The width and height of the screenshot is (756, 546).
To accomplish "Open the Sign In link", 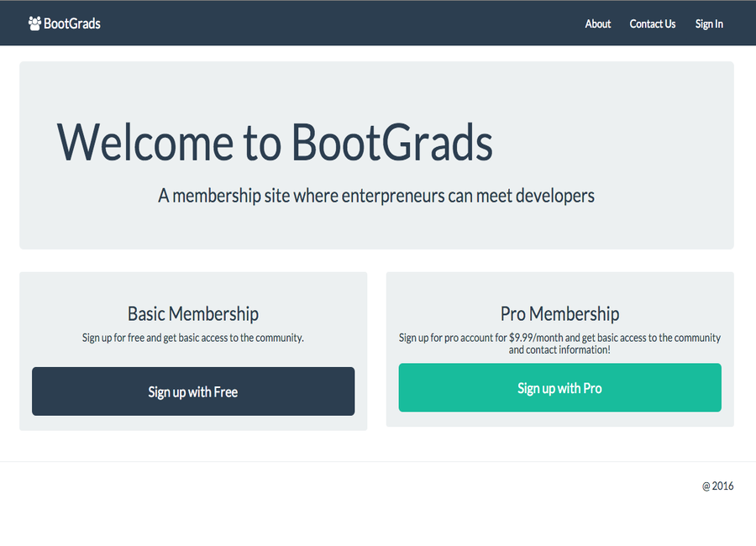I will (709, 24).
